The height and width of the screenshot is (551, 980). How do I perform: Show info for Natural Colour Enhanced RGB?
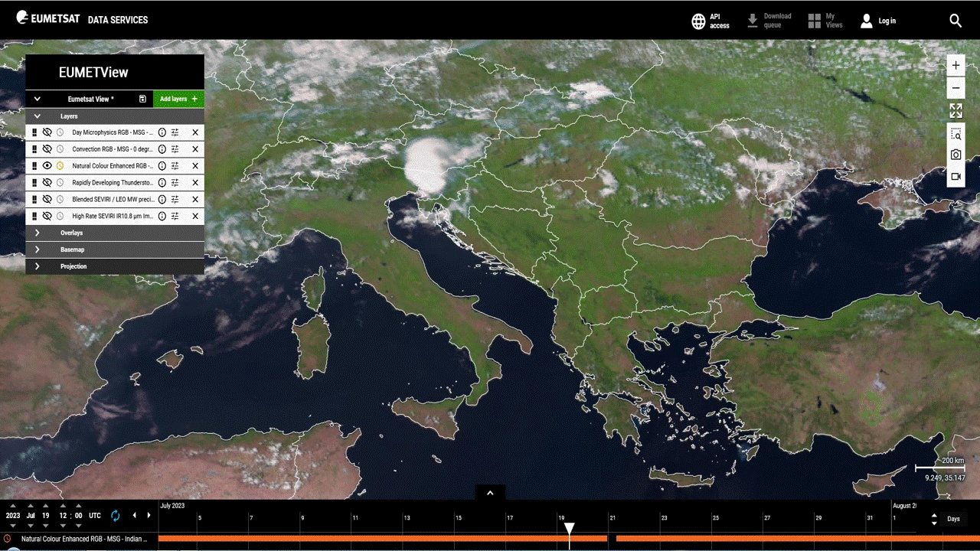coord(162,166)
